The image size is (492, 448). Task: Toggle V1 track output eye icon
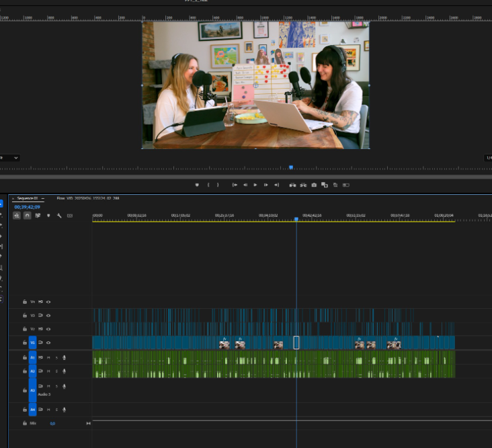click(x=48, y=343)
